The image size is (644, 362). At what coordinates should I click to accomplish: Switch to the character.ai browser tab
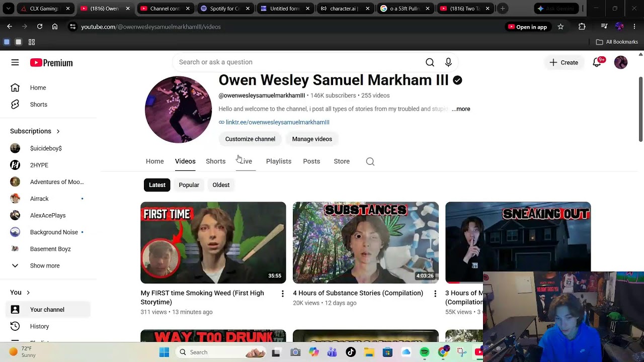(x=345, y=9)
